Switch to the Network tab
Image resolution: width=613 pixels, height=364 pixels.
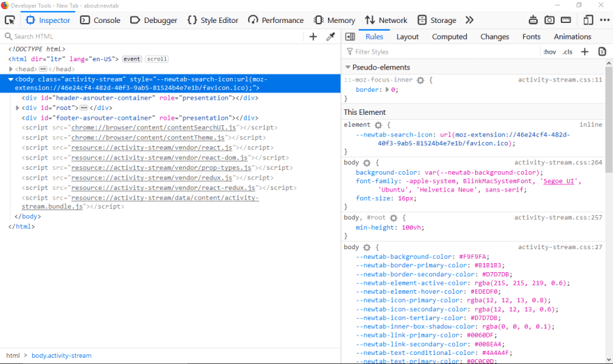[386, 20]
